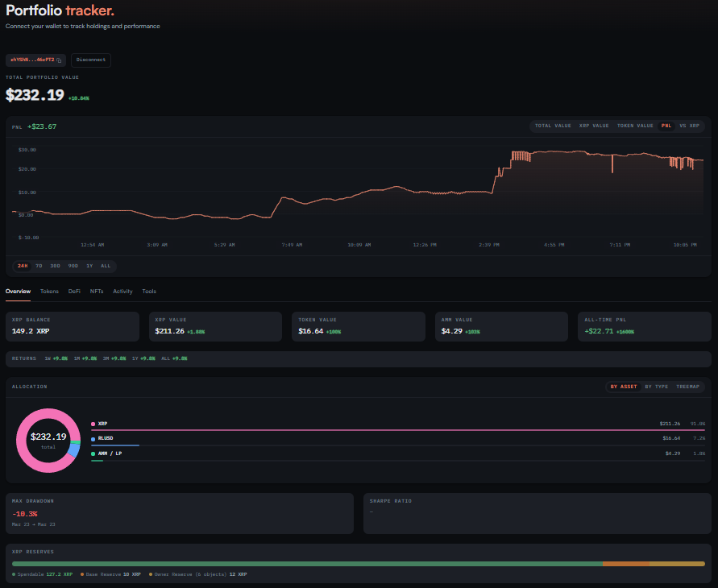This screenshot has height=588, width=718.
Task: Click the XRP Balance card
Action: pyautogui.click(x=73, y=327)
